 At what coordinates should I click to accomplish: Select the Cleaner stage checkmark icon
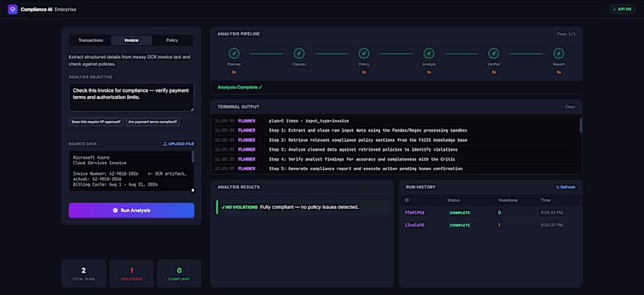pos(299,53)
